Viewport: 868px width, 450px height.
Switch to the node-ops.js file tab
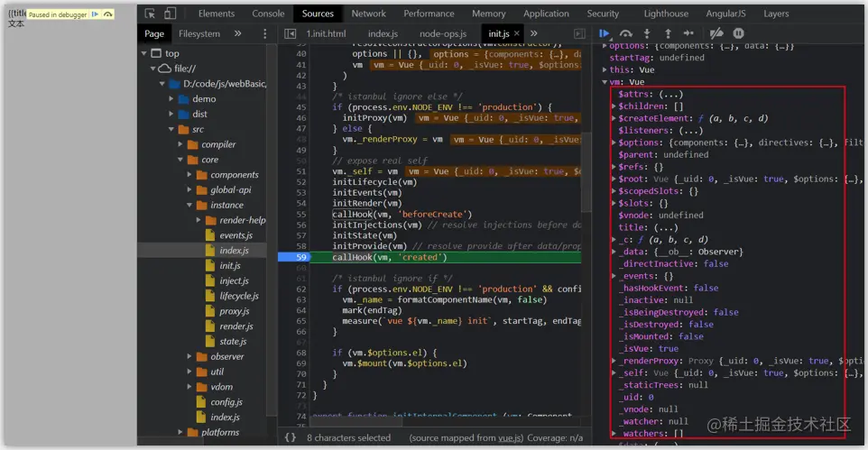point(443,33)
